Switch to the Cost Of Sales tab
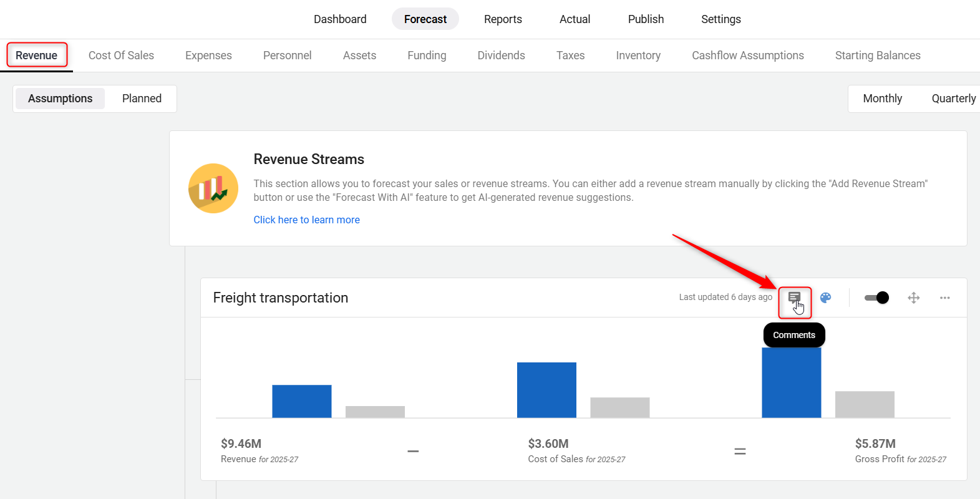Viewport: 980px width, 499px height. (121, 56)
